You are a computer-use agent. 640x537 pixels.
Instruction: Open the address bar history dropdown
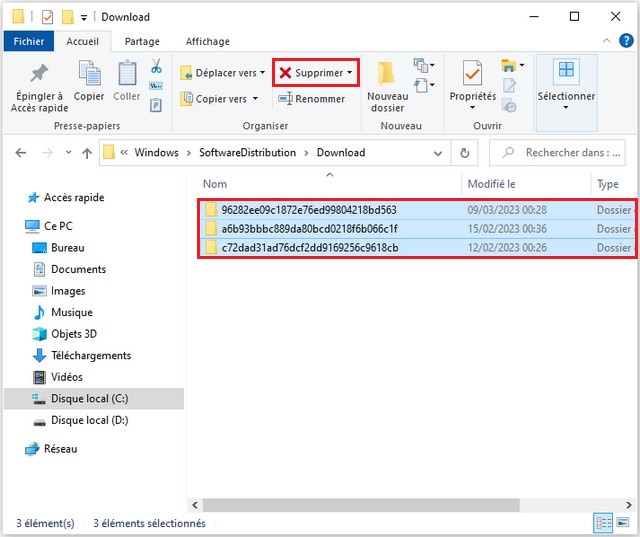point(438,153)
